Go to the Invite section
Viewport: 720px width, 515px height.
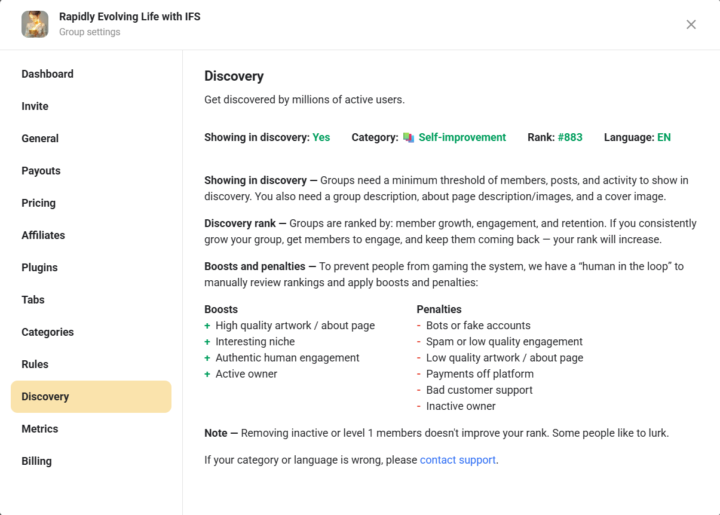35,106
